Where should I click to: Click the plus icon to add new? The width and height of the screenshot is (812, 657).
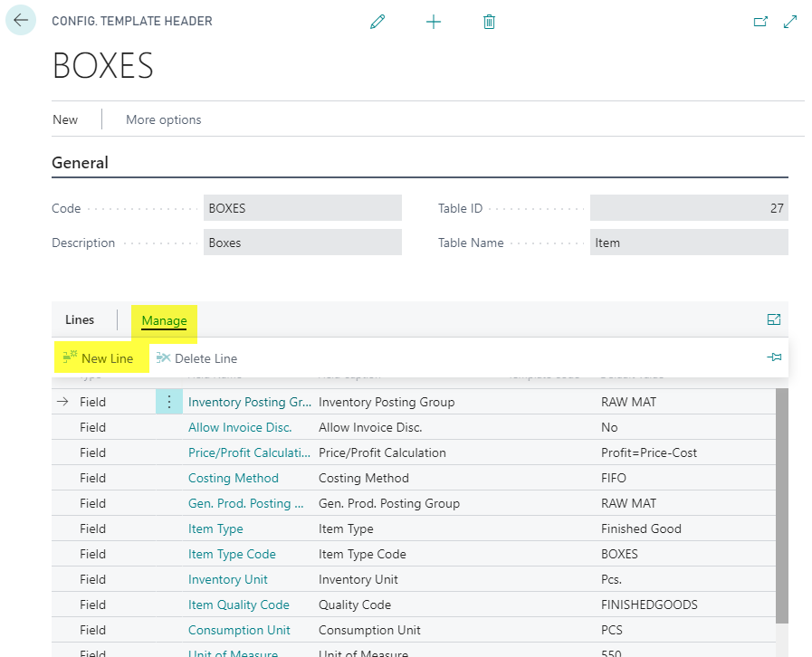pos(434,22)
